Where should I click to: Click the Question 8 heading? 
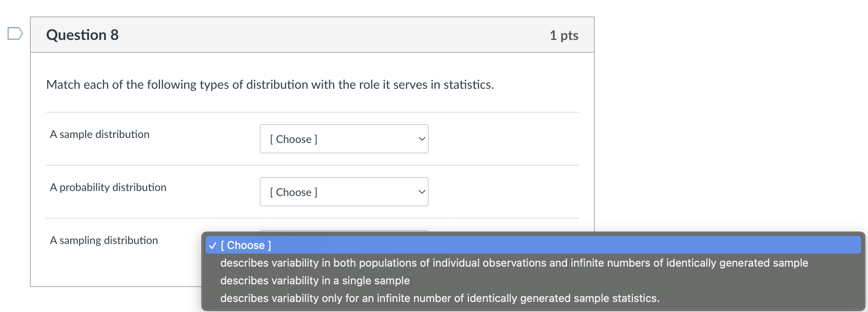pos(82,35)
